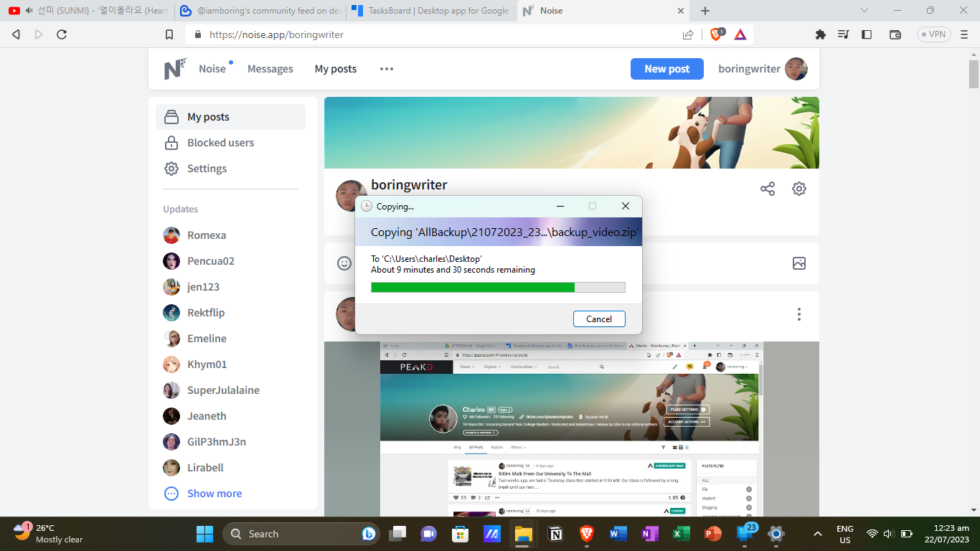Screen dimensions: 980x551
Task: Click the boringwriter username in header
Action: [749, 69]
